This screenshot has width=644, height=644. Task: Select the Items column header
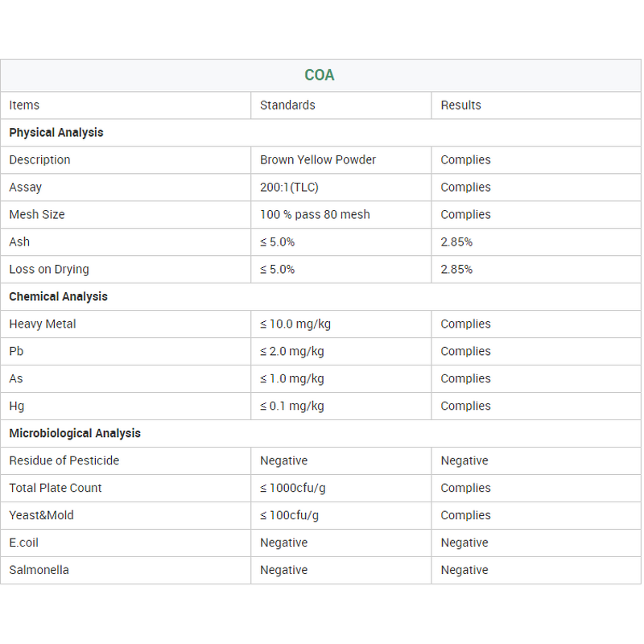[24, 105]
